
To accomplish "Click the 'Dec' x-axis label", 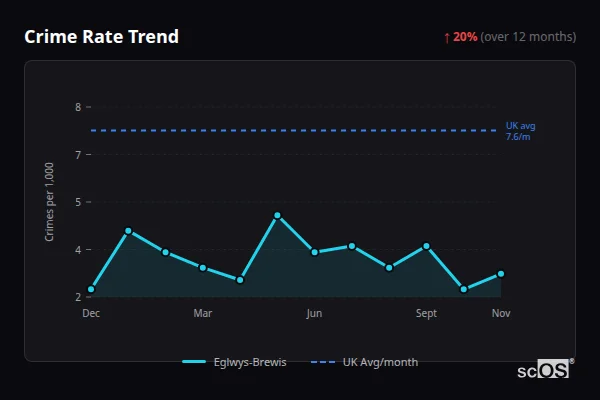I will click(x=91, y=313).
